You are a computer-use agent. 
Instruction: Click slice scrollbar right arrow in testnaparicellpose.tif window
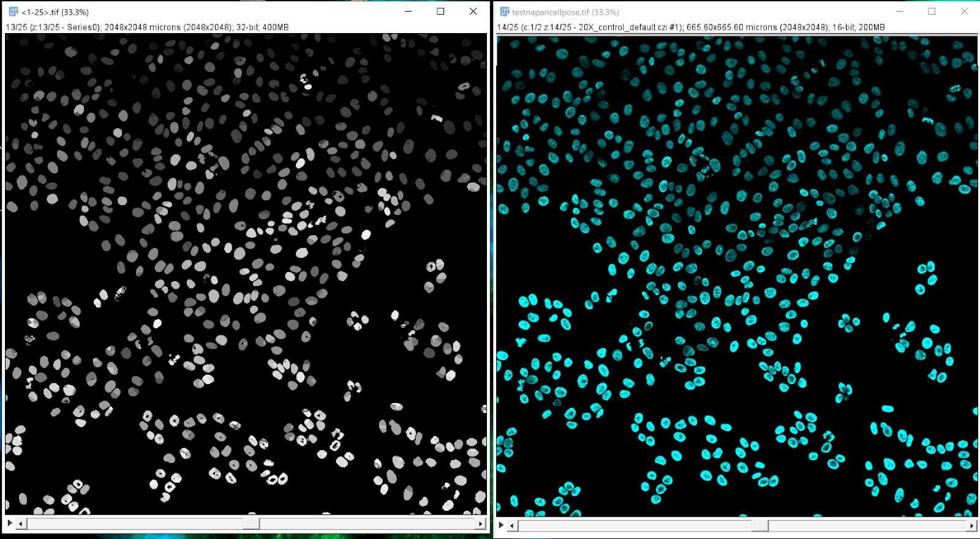click(972, 526)
